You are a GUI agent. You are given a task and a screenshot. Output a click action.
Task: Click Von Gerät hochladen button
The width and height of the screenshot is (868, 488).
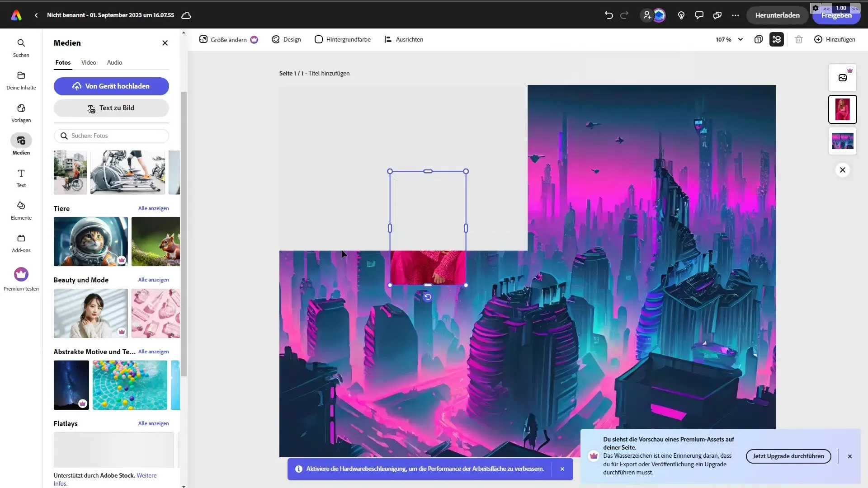(111, 86)
